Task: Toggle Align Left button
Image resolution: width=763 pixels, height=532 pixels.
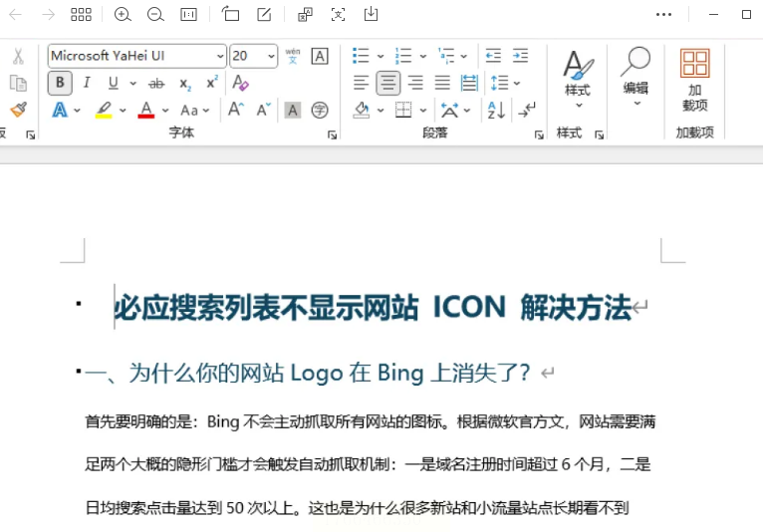Action: coord(361,83)
